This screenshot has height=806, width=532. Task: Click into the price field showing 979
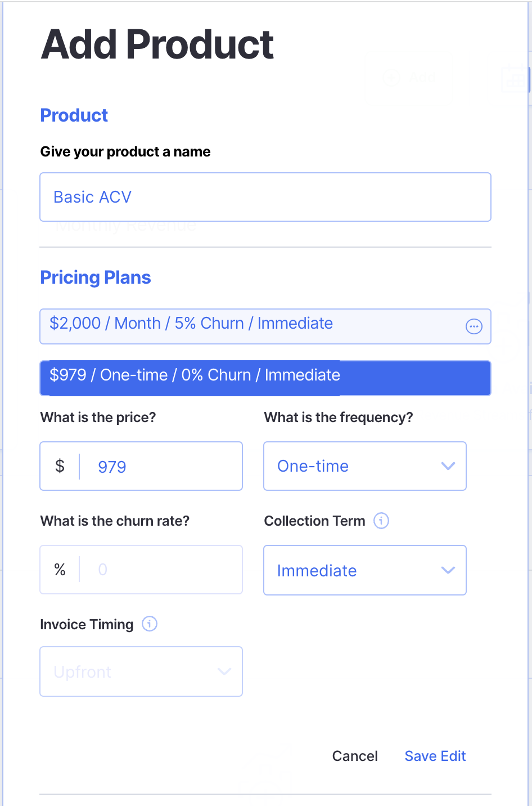(x=163, y=467)
